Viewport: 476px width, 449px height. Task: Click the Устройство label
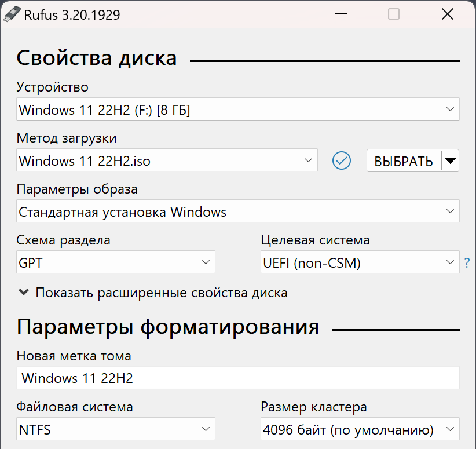coord(52,87)
